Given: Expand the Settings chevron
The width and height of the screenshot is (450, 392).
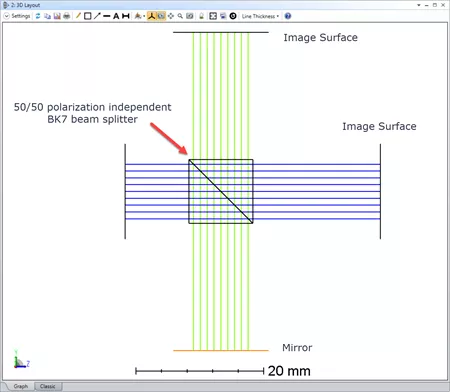Looking at the screenshot, I should (6, 16).
